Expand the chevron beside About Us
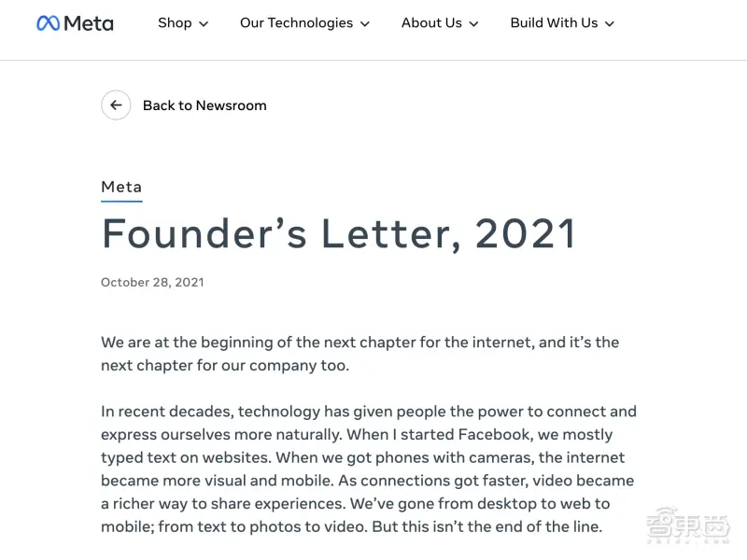 473,24
